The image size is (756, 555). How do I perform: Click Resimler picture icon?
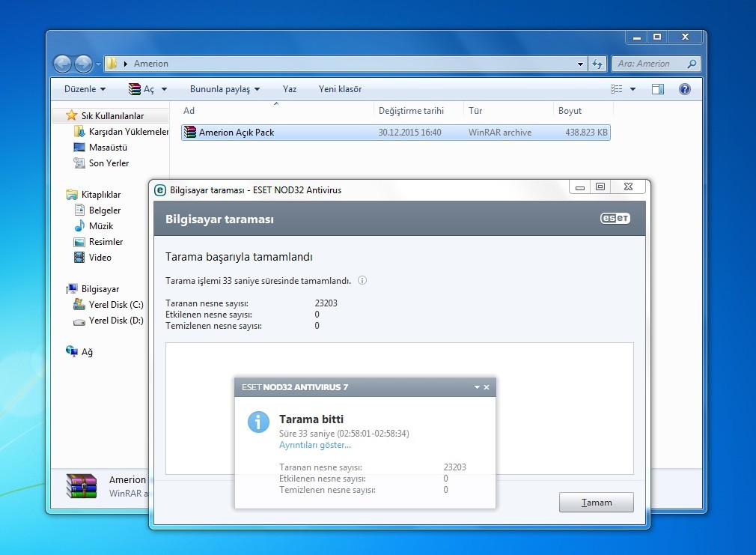[79, 242]
